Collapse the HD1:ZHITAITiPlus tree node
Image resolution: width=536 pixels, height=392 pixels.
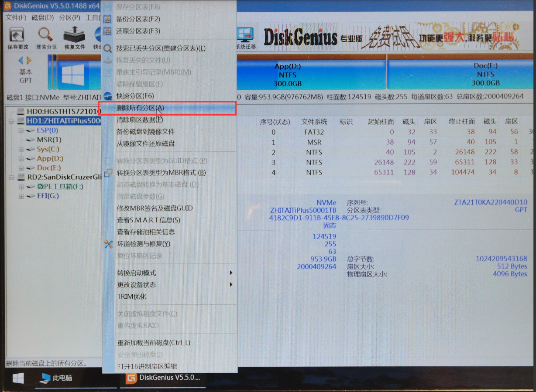[11, 121]
